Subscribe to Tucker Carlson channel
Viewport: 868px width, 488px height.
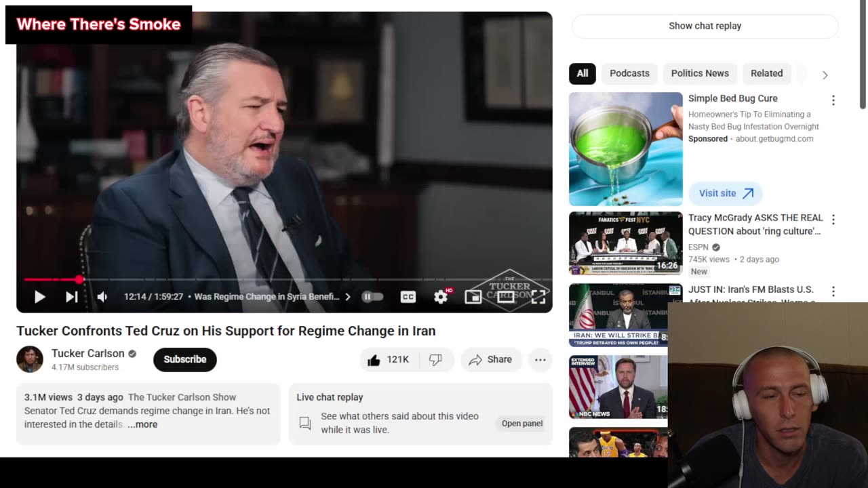click(x=184, y=359)
